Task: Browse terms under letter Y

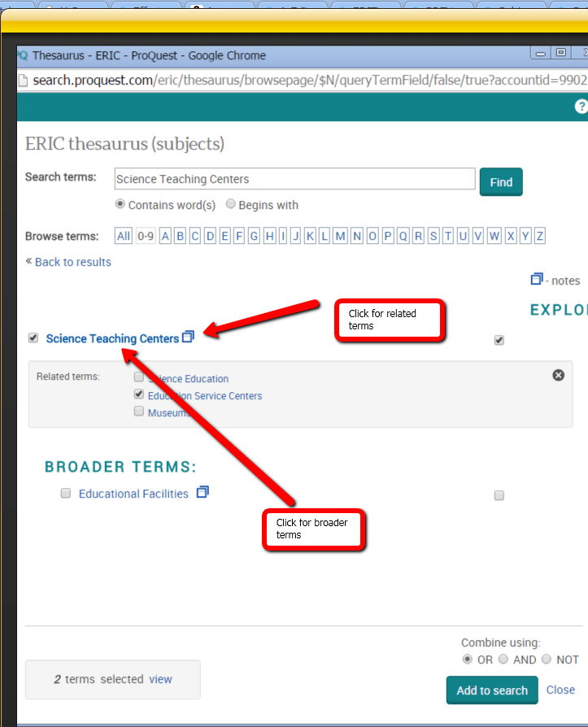Action: pos(525,236)
